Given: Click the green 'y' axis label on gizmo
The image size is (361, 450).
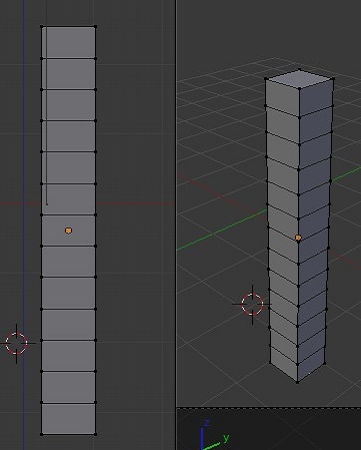Looking at the screenshot, I should [226, 438].
